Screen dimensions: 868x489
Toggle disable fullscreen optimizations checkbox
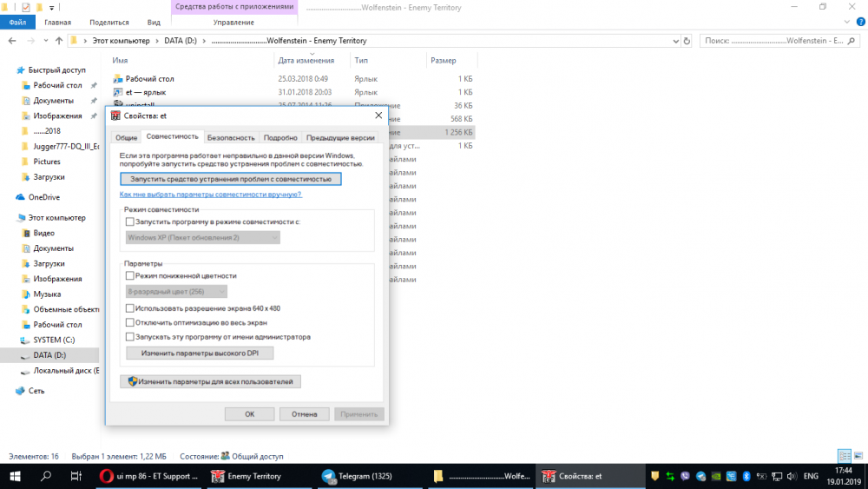(x=129, y=322)
